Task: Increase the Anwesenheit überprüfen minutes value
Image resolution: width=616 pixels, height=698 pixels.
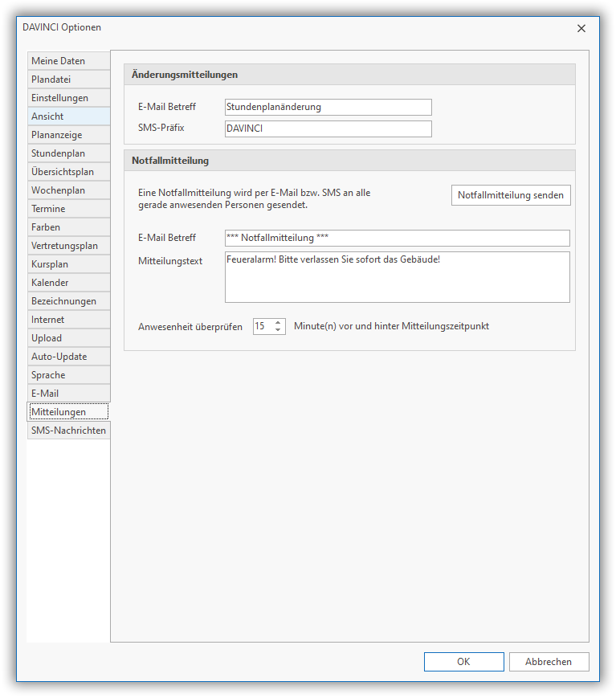Action: [279, 323]
